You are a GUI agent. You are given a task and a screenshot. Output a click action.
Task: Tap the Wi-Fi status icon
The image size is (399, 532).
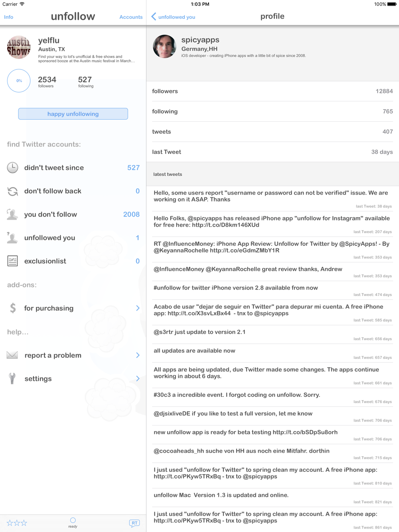22,4
